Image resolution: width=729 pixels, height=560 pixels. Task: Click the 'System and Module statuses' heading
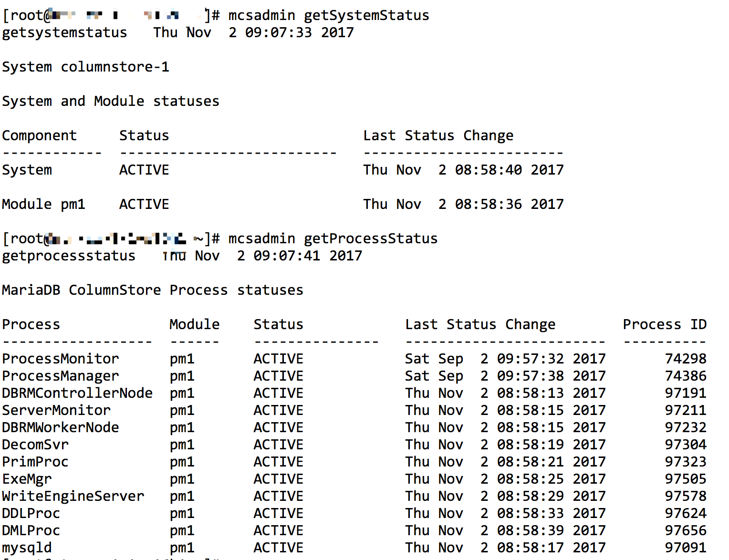[111, 101]
